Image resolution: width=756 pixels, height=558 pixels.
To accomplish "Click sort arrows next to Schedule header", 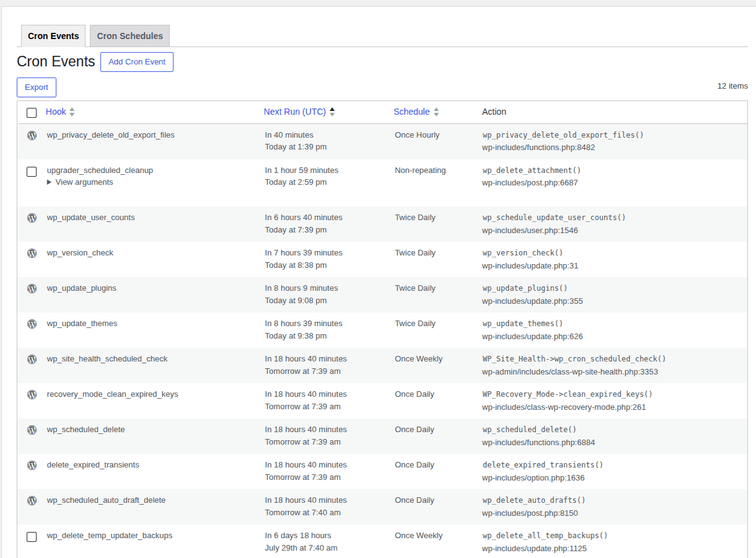I will pos(436,112).
